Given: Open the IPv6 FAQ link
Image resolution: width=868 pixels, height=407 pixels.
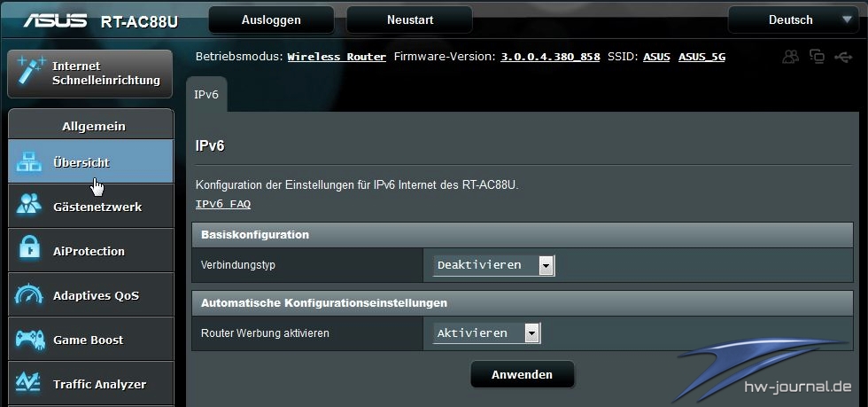Looking at the screenshot, I should click(x=223, y=204).
